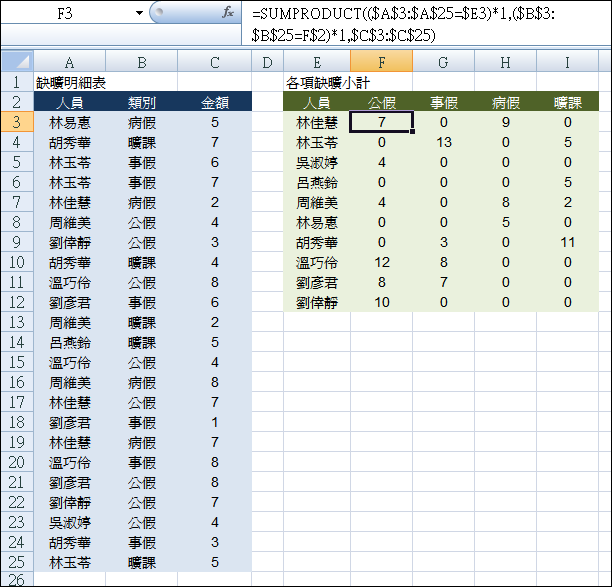Click the title cell 各項缺曠小計
612x587 pixels.
pos(328,82)
